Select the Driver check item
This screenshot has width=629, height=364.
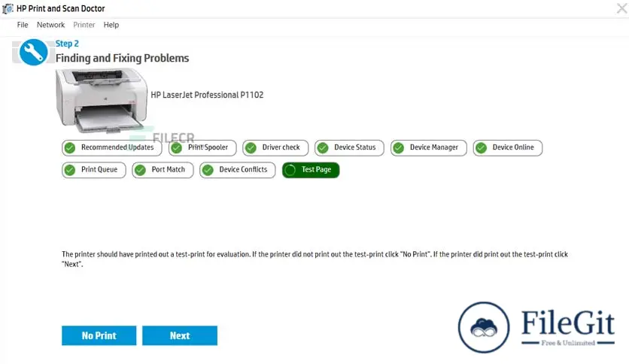coord(275,147)
